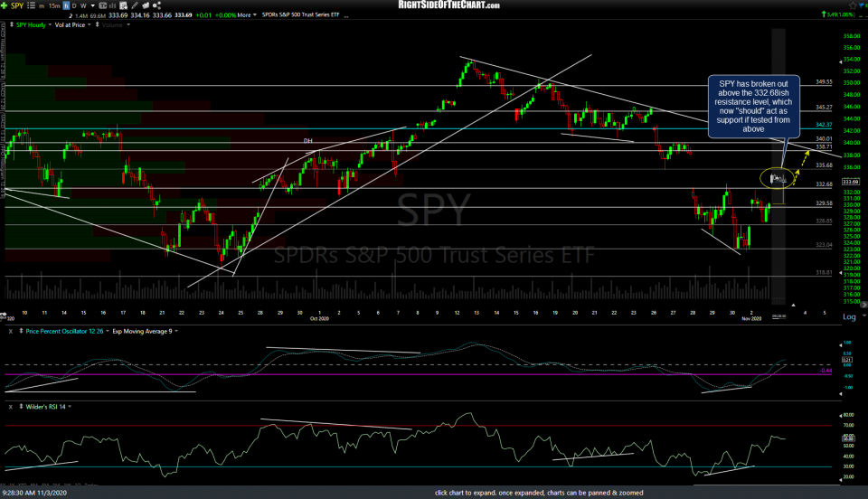
Task: Click the SPY ticker symbol field
Action: pyautogui.click(x=17, y=5)
